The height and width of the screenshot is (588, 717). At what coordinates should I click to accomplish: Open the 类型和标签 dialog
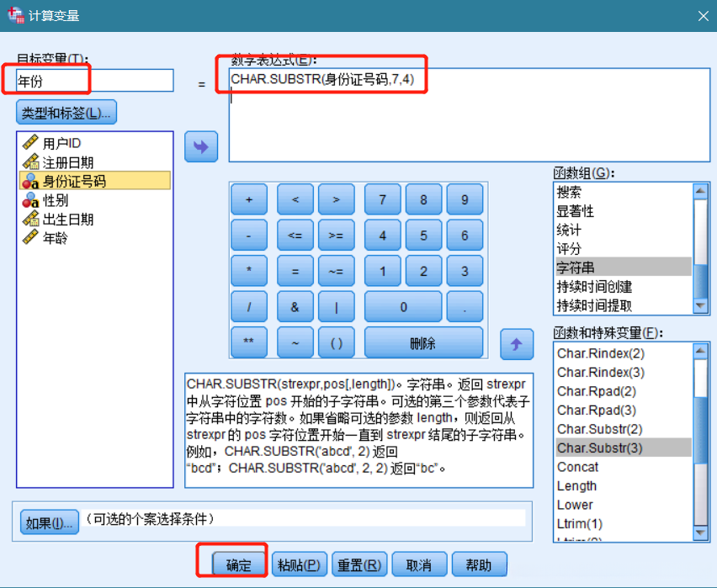[66, 112]
